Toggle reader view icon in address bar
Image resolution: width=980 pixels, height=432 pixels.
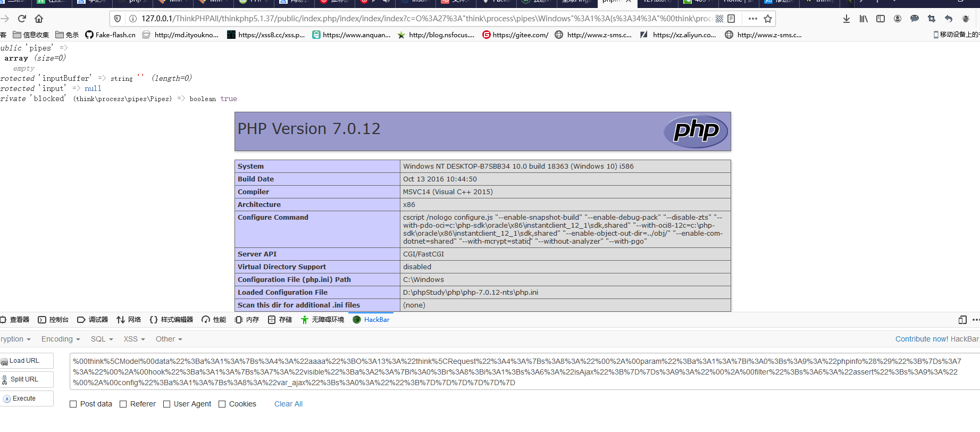coord(731,19)
